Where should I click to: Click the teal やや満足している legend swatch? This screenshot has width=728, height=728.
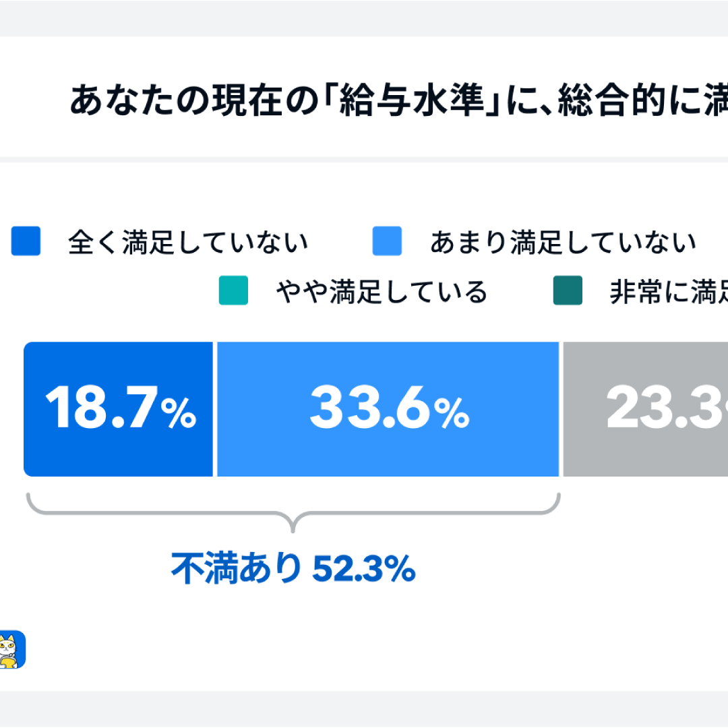(233, 291)
